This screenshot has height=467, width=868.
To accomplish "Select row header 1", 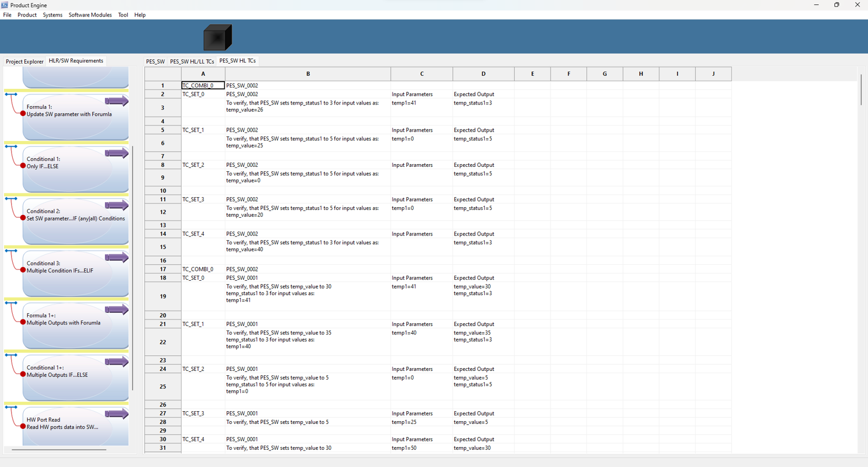I will pyautogui.click(x=163, y=86).
